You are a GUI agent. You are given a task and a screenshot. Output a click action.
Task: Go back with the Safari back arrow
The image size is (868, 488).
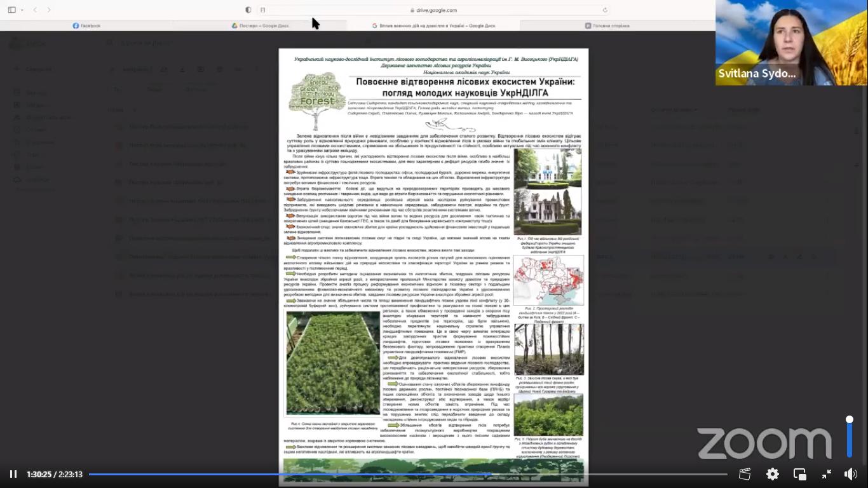35,10
